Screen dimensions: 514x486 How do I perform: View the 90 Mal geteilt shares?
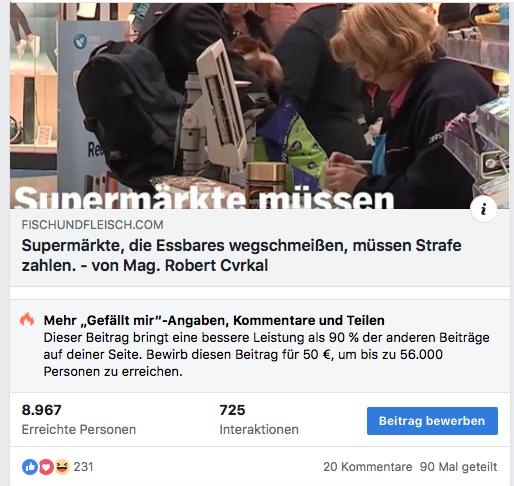(458, 467)
